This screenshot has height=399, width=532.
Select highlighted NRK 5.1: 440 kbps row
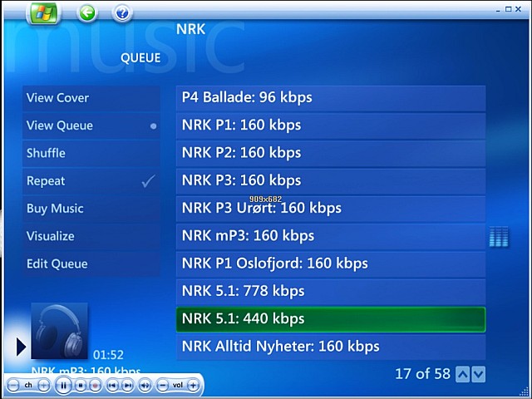[x=331, y=319]
